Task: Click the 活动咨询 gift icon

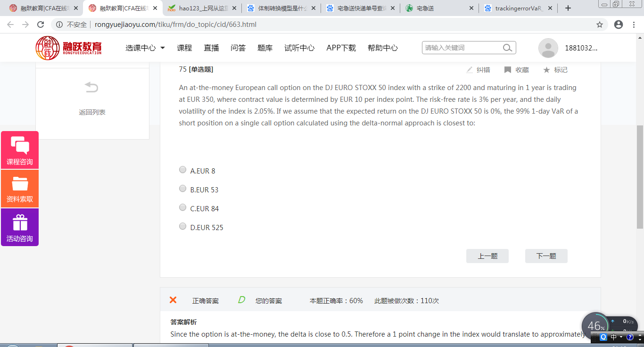Action: [20, 223]
